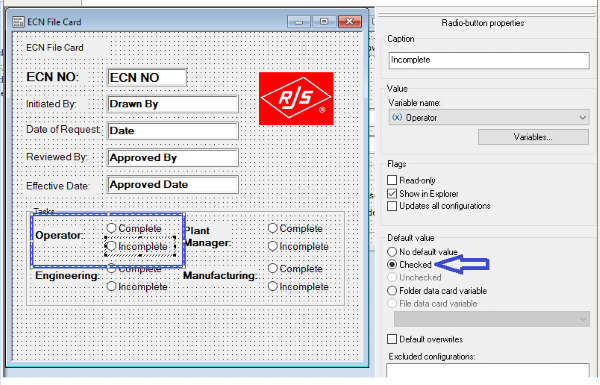The width and height of the screenshot is (600, 385).
Task: Select Incomplete radio for Plant Manager
Action: 272,246
